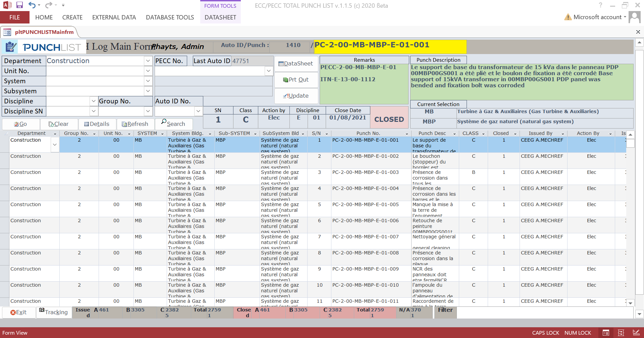The height and width of the screenshot is (338, 644).
Task: Open the Tracking button
Action: pos(54,312)
